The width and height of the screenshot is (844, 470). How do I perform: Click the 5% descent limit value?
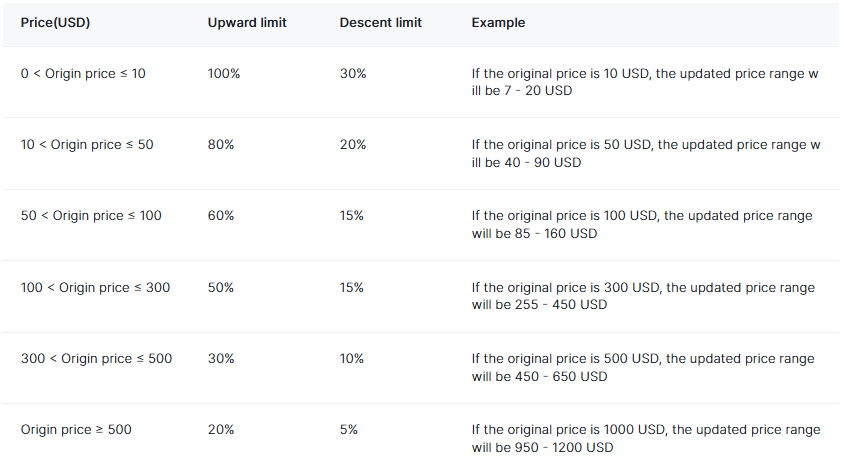(349, 430)
